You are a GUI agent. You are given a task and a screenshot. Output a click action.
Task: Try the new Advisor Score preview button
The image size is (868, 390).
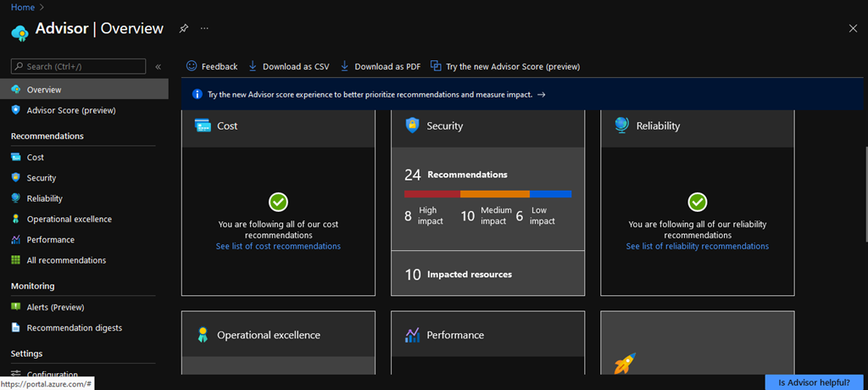point(505,66)
